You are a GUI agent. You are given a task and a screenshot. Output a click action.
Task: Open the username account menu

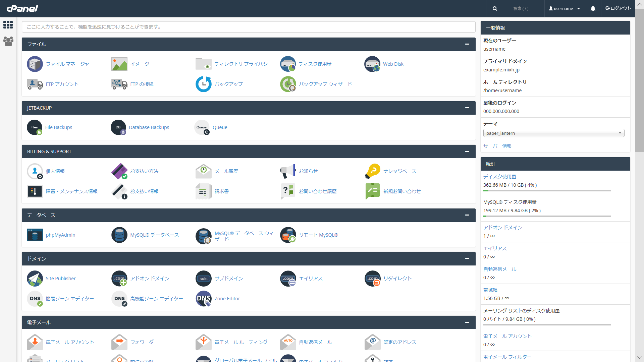pos(564,9)
